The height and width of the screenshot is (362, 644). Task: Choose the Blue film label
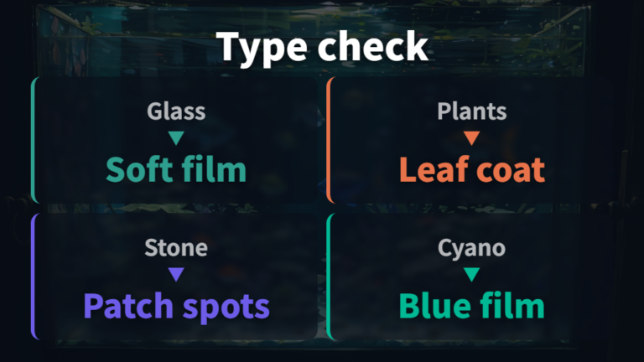pos(471,306)
